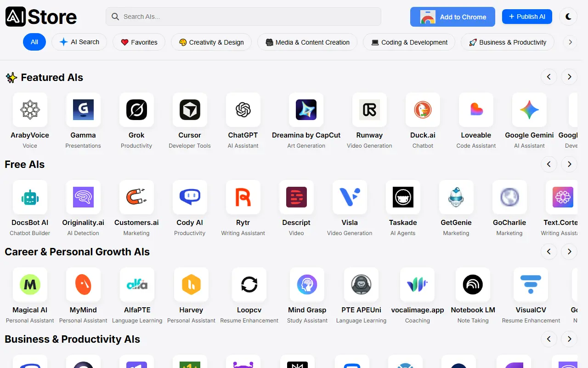588x368 pixels.
Task: Open the VisualCV resume icon
Action: [x=531, y=285]
